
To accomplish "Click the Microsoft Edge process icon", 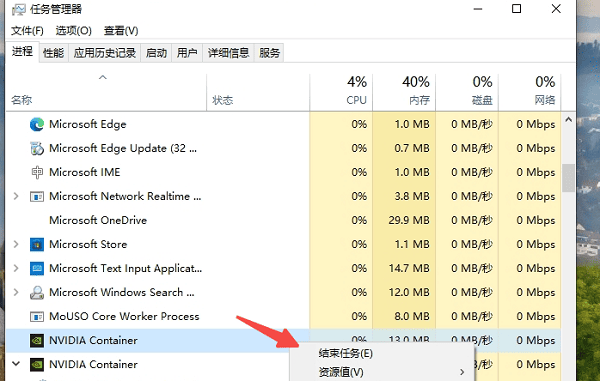I will coord(37,124).
